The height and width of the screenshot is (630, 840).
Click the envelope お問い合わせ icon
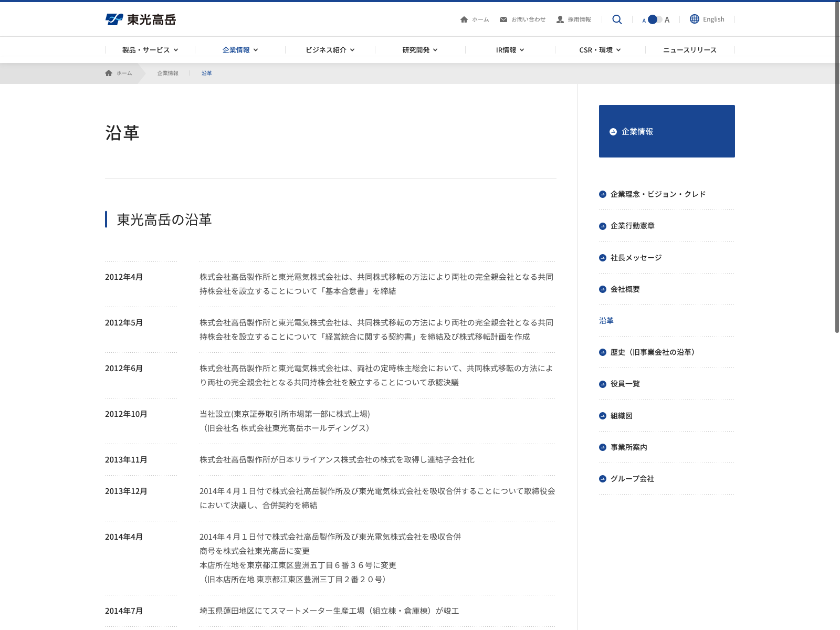coord(503,19)
